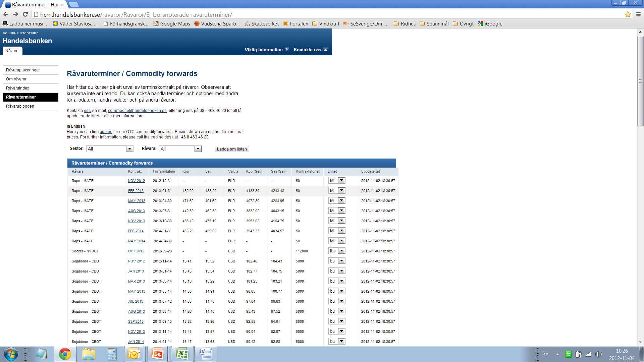Click the Förfallodatum column header
Viewport: 644px width, 362px height.
[x=164, y=172]
